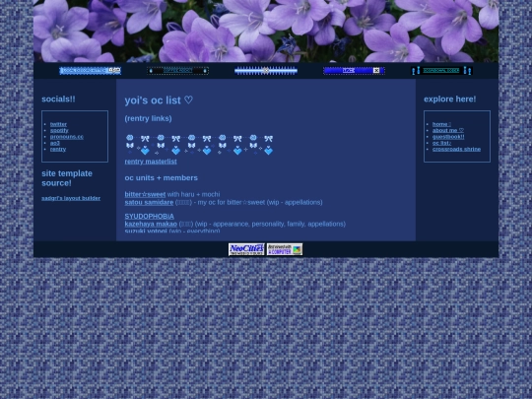Click the 'yoi's oc list ♡' heading

(159, 100)
